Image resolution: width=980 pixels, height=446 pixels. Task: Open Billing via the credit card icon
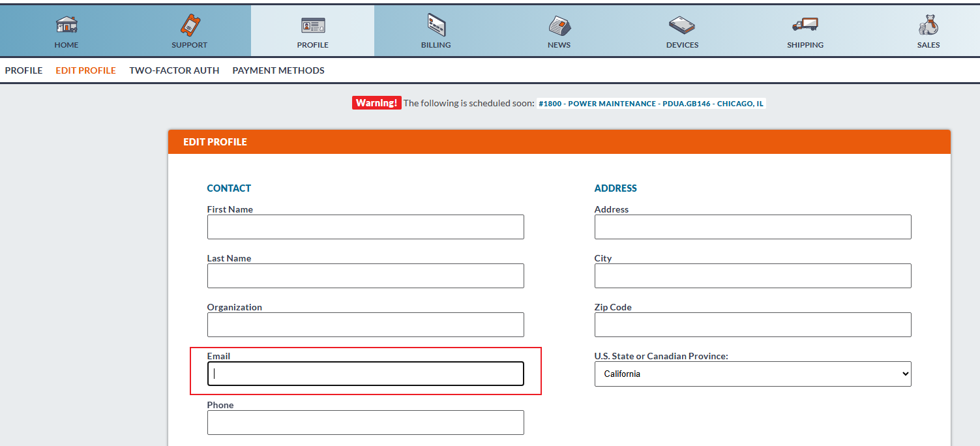(x=436, y=25)
